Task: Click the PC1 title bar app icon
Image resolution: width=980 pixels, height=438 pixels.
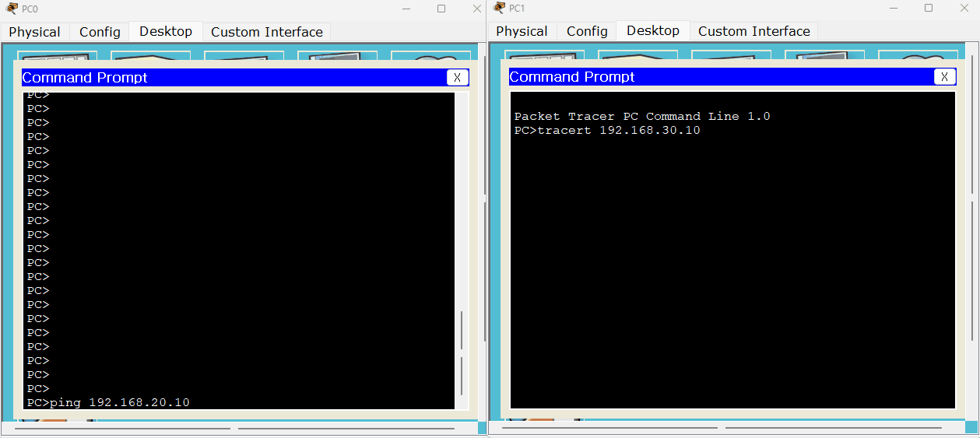Action: coord(499,8)
